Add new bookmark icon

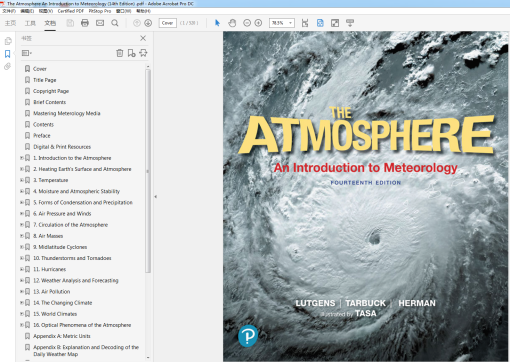click(132, 53)
